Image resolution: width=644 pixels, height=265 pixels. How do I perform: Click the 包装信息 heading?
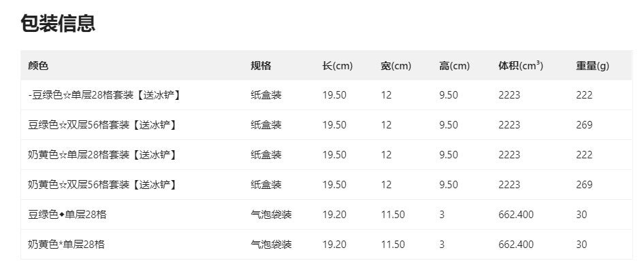pos(58,23)
